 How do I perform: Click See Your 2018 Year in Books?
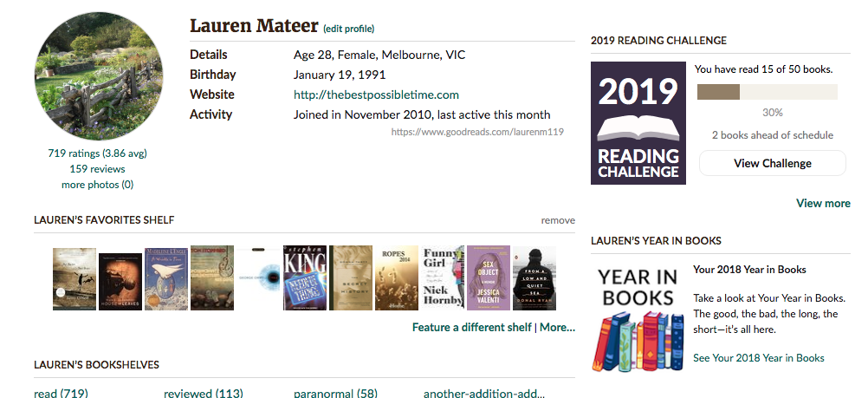click(759, 358)
